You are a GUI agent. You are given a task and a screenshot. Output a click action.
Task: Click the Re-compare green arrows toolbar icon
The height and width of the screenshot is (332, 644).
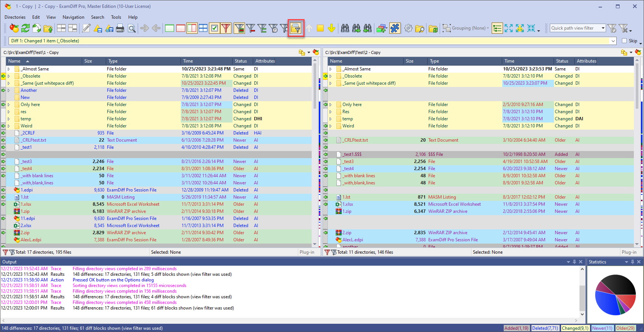point(26,28)
